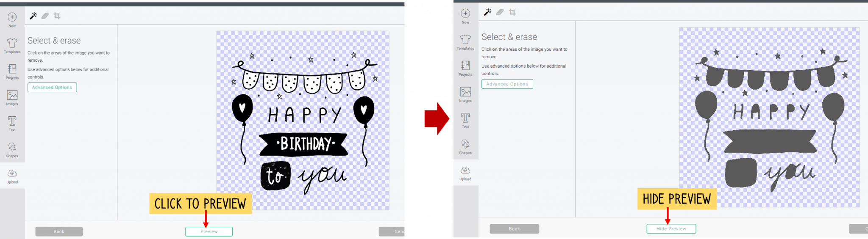868x239 pixels.
Task: Select the magic wand tool, left screenshot
Action: (33, 16)
